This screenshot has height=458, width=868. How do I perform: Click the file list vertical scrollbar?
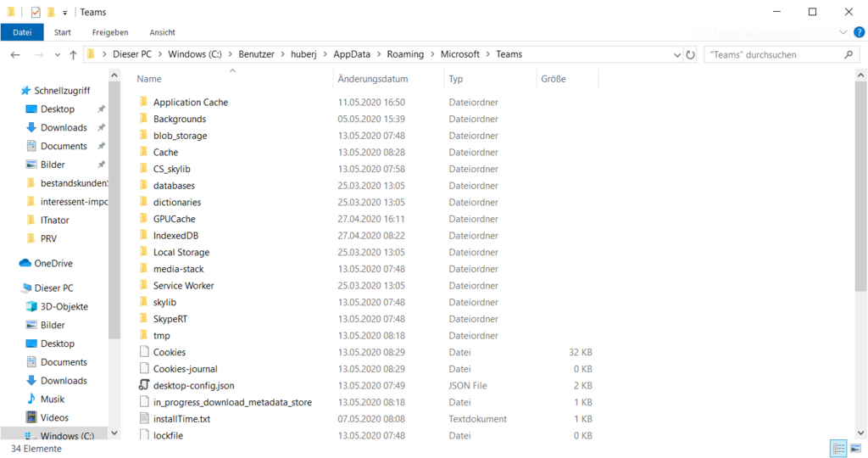point(861,187)
